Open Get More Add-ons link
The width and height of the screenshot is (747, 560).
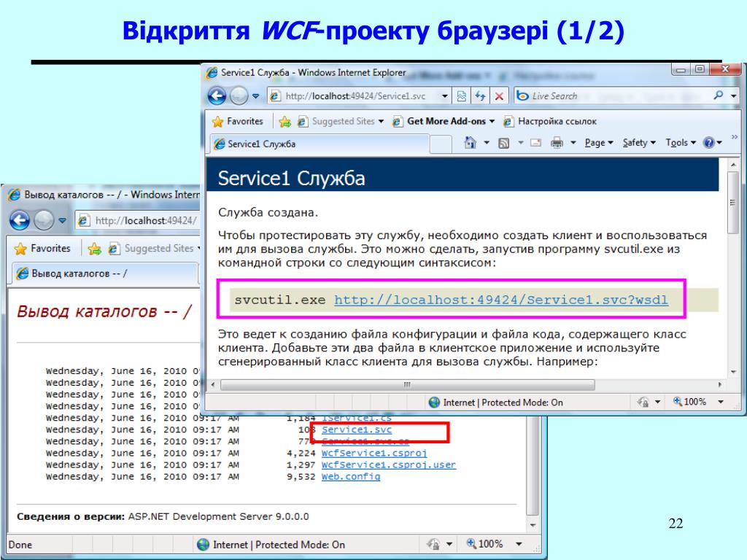(444, 121)
